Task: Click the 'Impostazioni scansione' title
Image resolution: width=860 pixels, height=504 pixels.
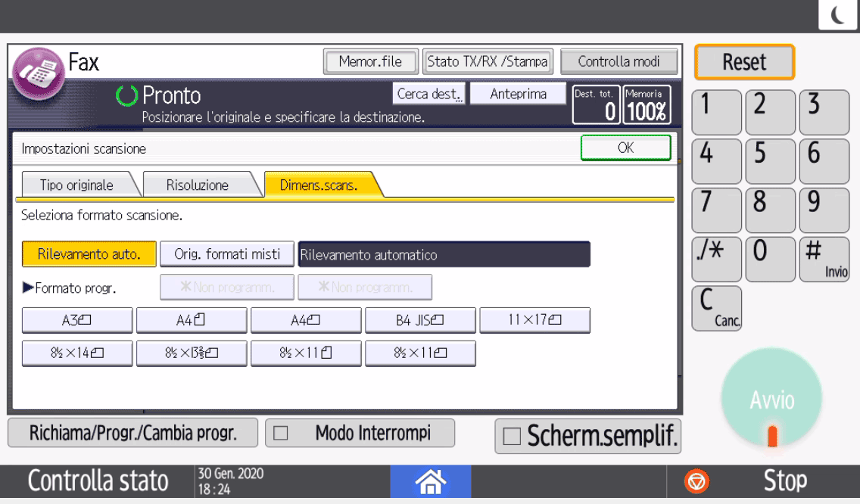Action: [x=84, y=148]
